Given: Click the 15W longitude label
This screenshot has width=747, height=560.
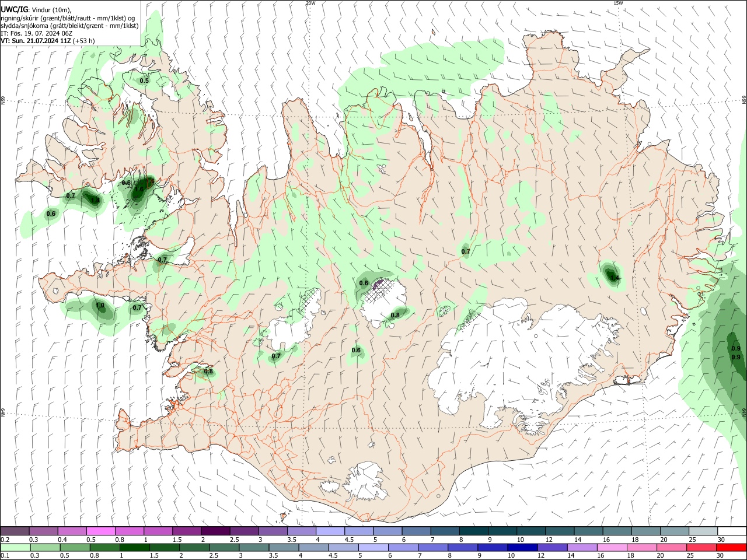Looking at the screenshot, I should coord(618,3).
